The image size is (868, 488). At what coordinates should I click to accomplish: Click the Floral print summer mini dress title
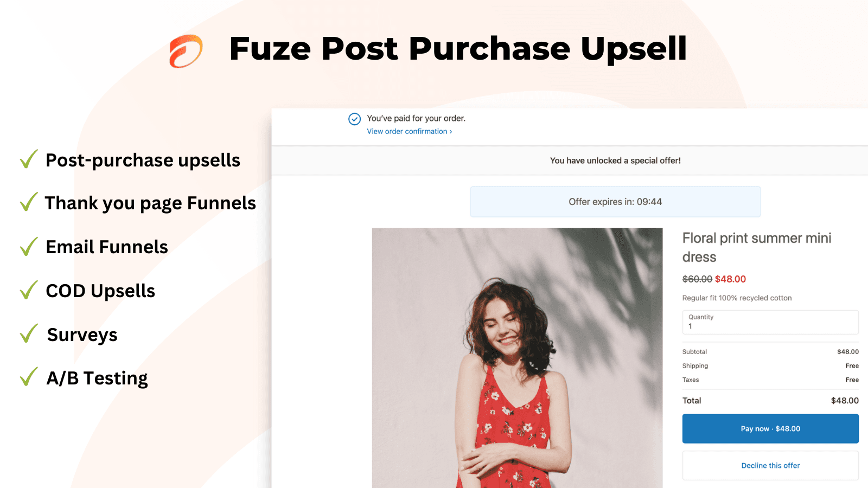(x=757, y=247)
